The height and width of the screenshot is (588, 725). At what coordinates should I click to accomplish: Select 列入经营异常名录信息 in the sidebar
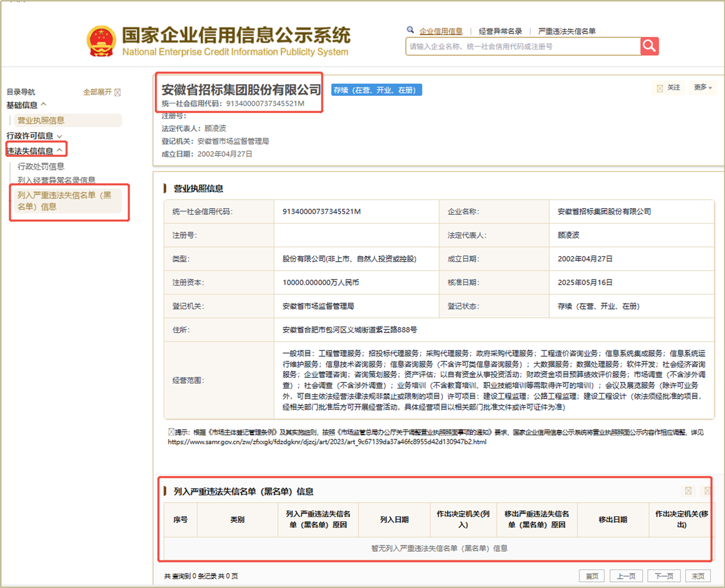[x=56, y=180]
